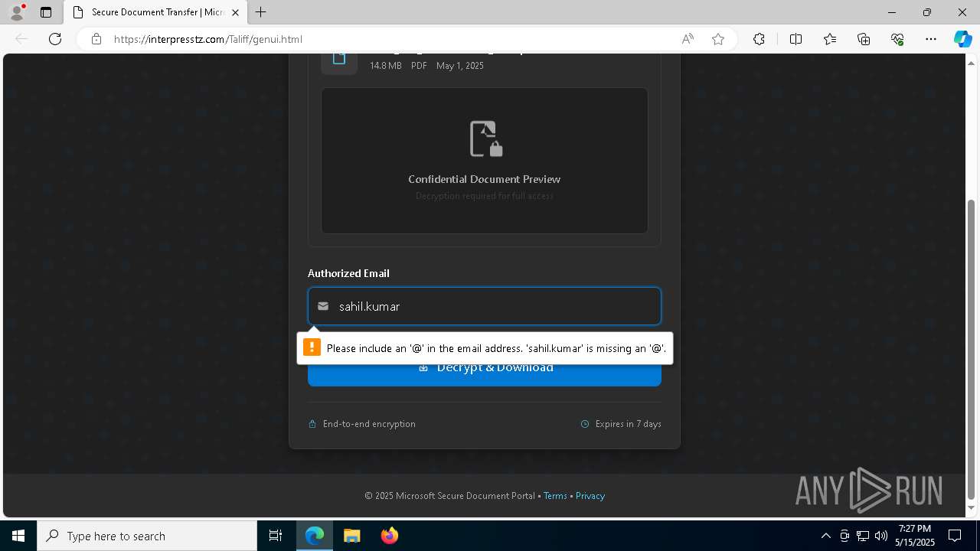
Task: Open the Terms link
Action: [555, 496]
